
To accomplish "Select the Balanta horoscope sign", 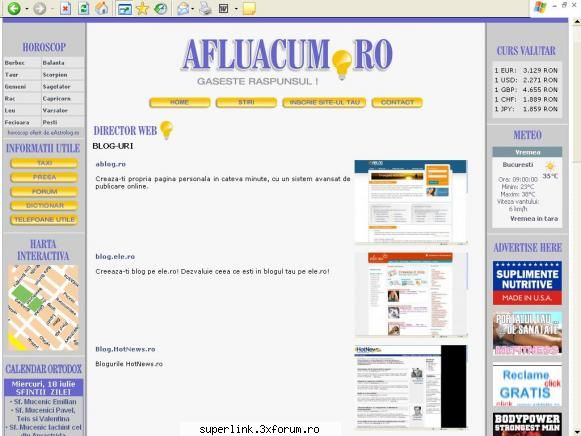I will coord(53,63).
